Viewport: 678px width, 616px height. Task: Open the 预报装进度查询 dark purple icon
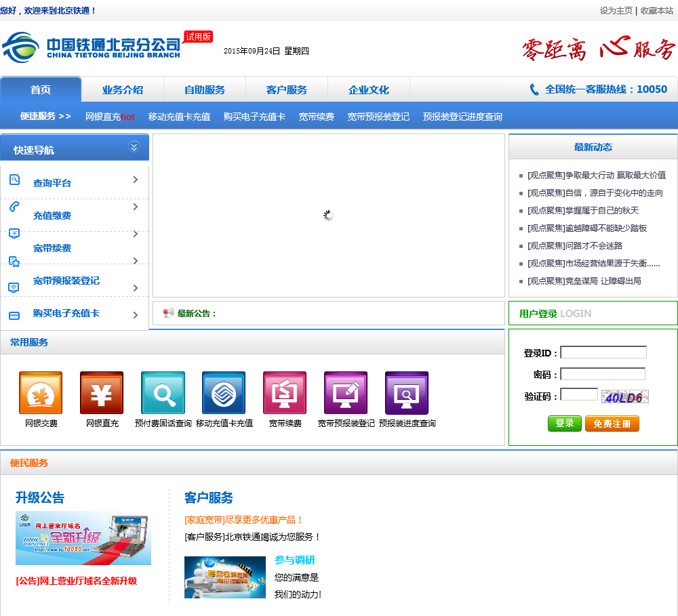(407, 392)
